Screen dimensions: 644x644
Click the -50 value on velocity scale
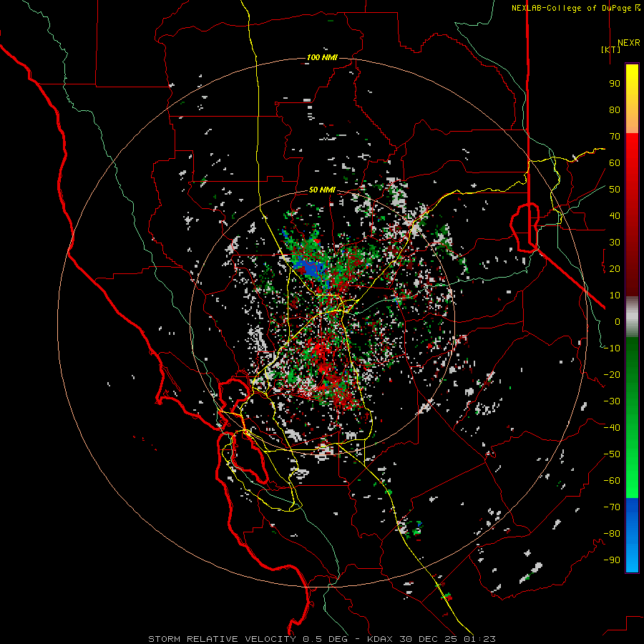(x=612, y=454)
